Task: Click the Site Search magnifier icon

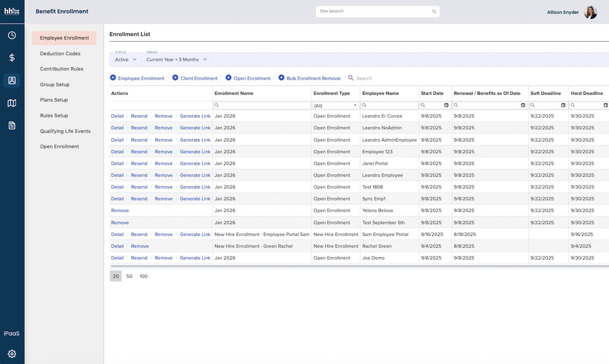Action: click(434, 12)
